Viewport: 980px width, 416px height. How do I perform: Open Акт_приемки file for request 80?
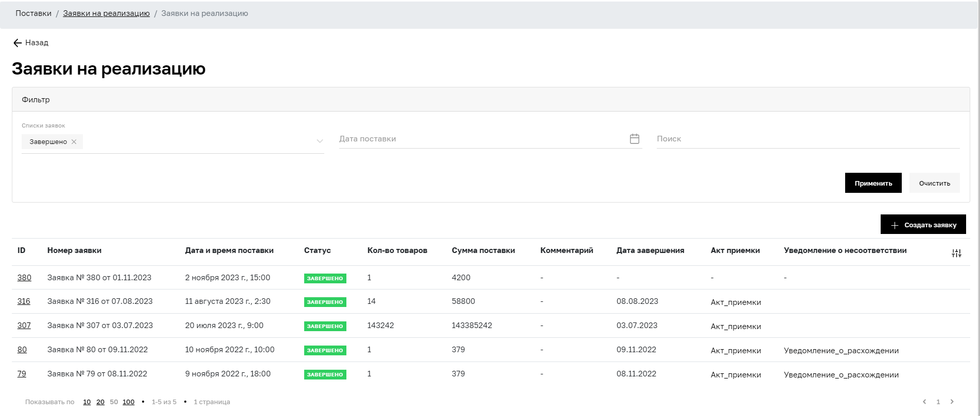[x=736, y=351]
